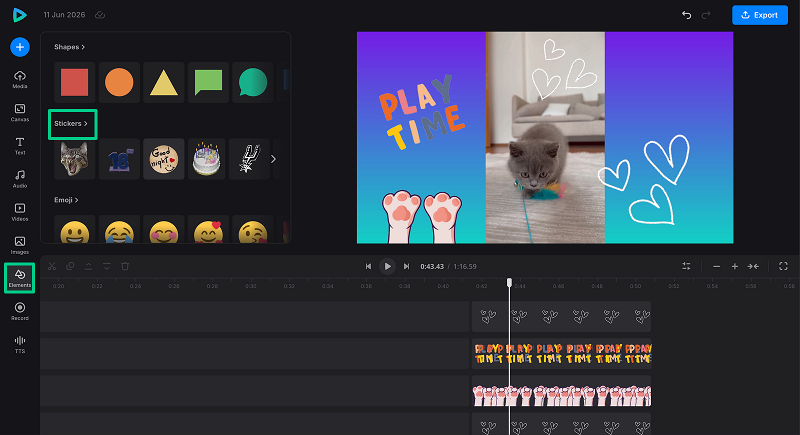Add the number 18 sticker
Screen dimensions: 800x435
pyautogui.click(x=119, y=159)
